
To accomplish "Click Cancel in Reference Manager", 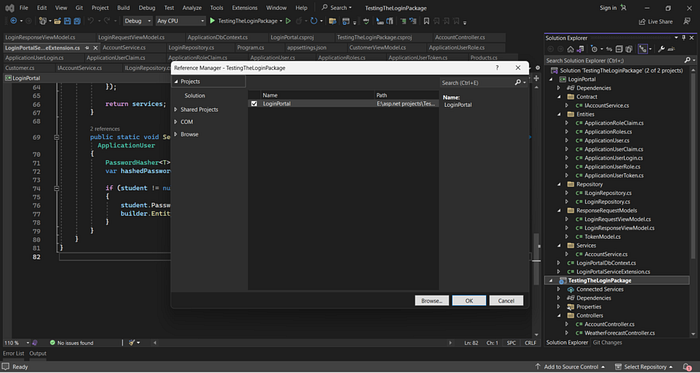I will coord(506,301).
